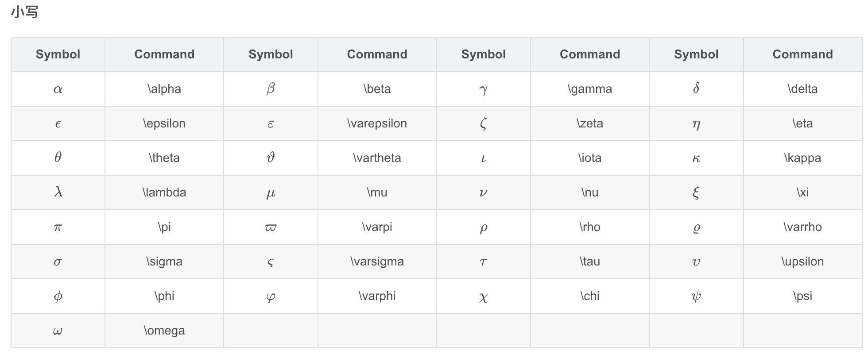Click the varrho symbol cell
Screen dimensions: 868x354
696,227
